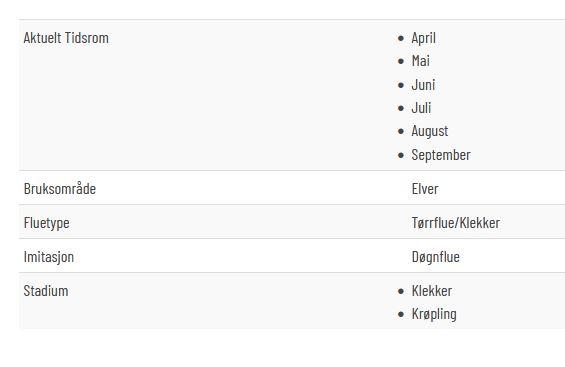Select Krøpling in the Stadium list
Screen dimensions: 565x367
434,314
